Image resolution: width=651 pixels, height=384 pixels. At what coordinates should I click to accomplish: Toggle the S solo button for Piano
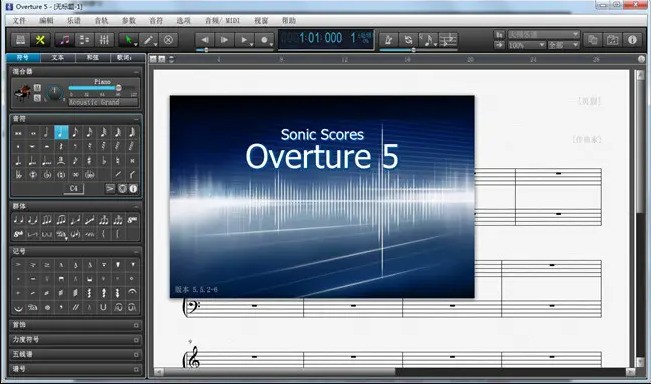tap(37, 98)
